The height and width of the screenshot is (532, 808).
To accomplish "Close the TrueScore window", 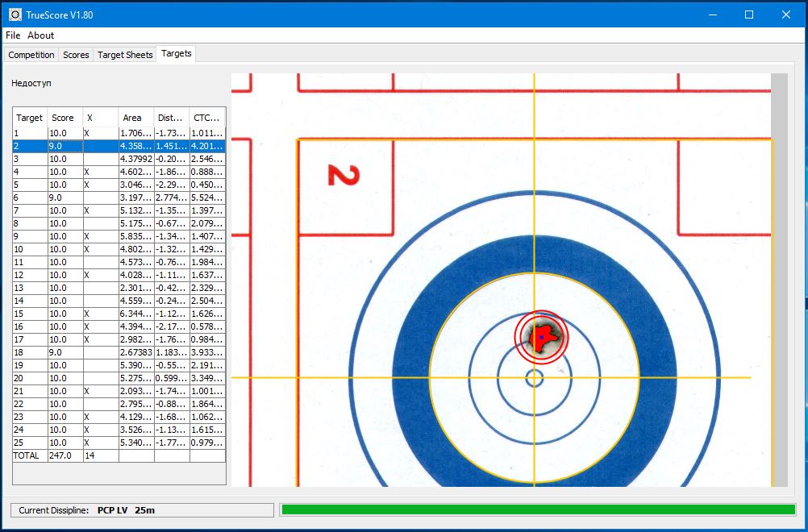I will (x=785, y=15).
